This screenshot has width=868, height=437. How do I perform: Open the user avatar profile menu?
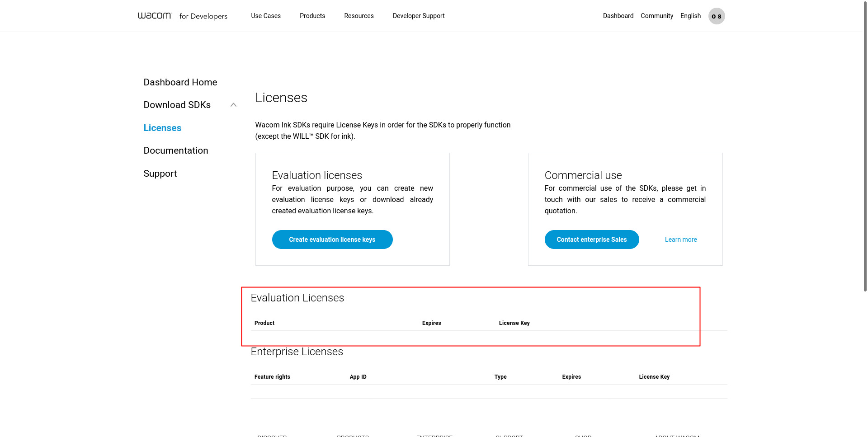(x=716, y=16)
